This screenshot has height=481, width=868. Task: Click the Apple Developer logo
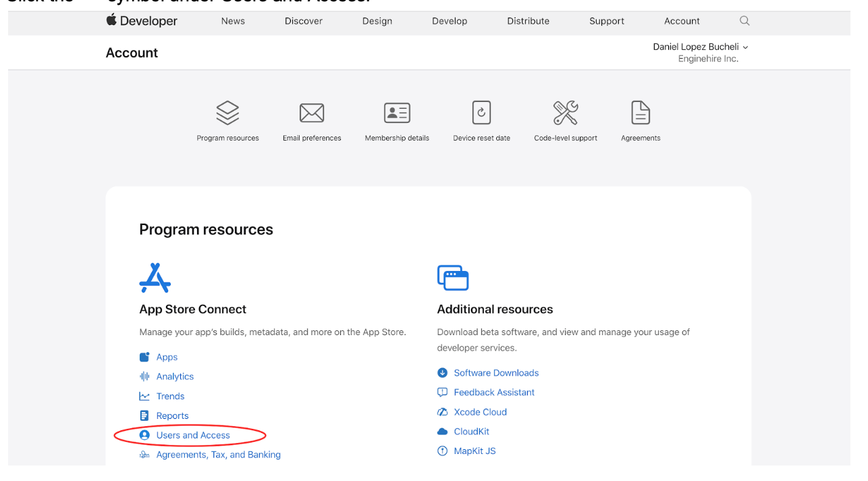(142, 21)
